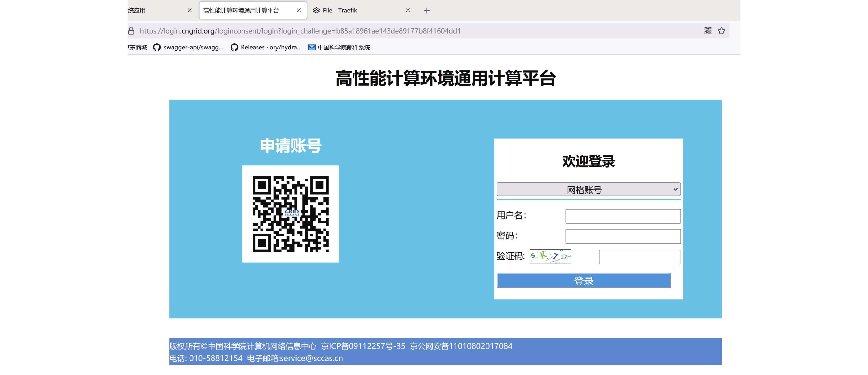The width and height of the screenshot is (868, 375).
Task: Click the 京ICP备09112257号-35 footer text
Action: (363, 346)
